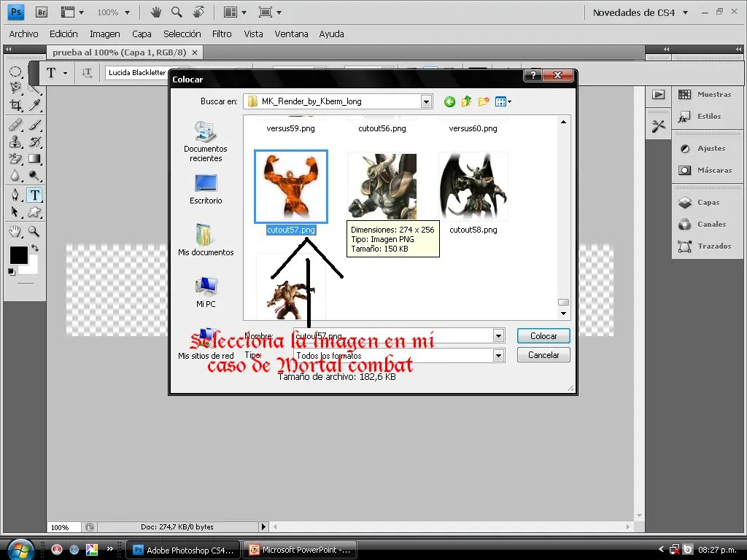Click the Colocar button

543,336
